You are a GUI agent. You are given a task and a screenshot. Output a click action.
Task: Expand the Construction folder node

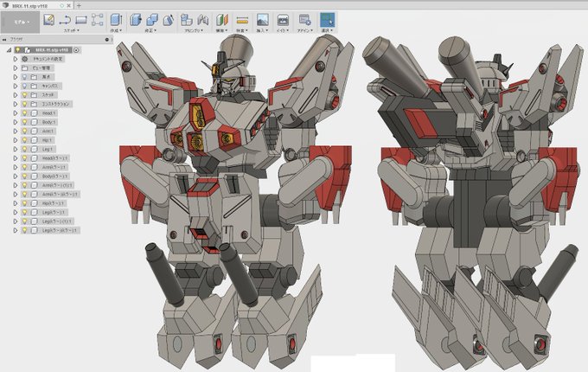(16, 104)
